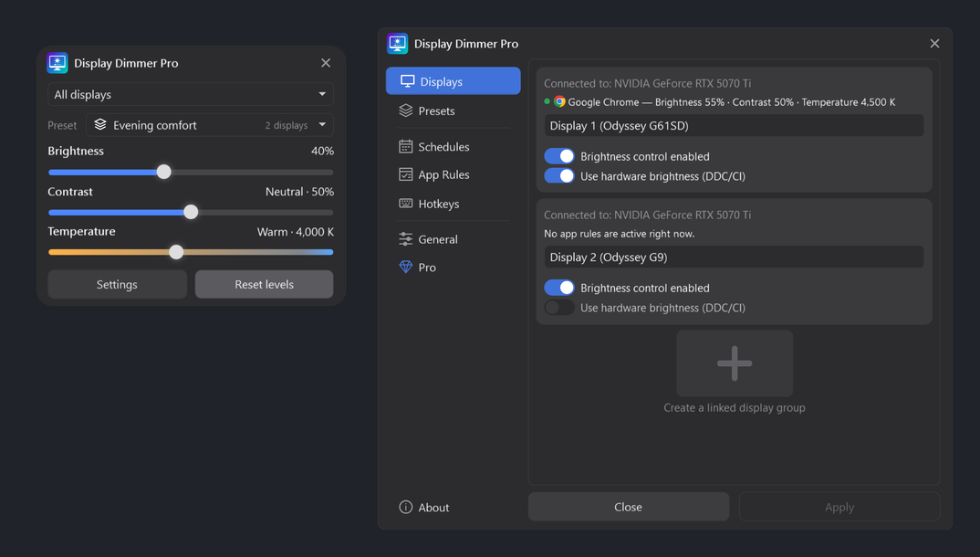Click the Reset levels button
980x557 pixels.
[264, 285]
